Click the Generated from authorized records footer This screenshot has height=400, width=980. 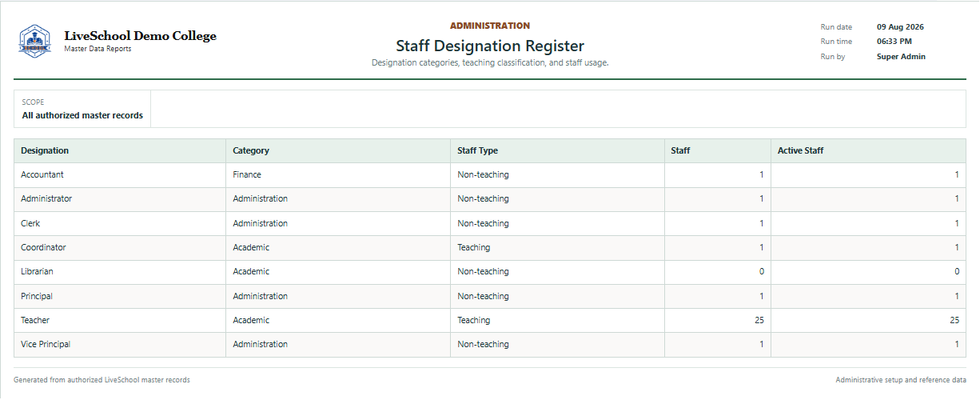pos(102,380)
